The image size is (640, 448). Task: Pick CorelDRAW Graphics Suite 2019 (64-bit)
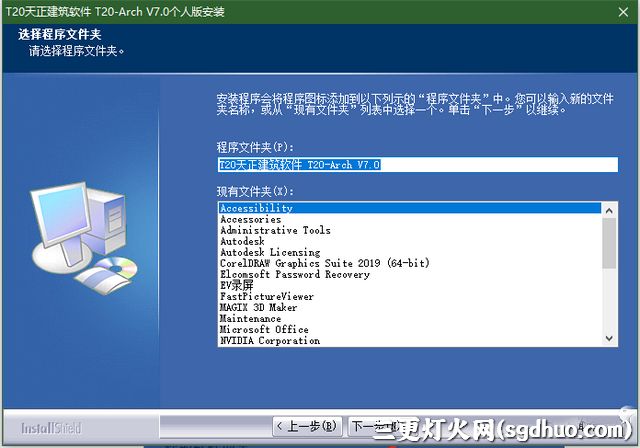409,263
